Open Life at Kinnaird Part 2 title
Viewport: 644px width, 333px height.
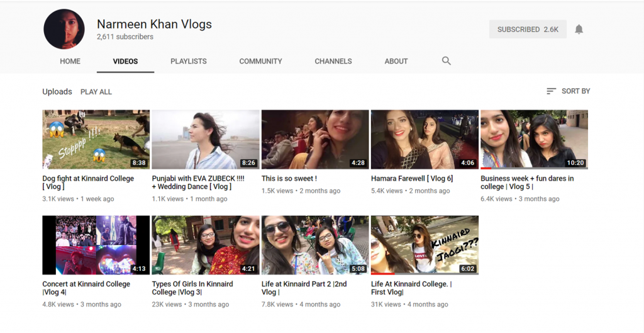pyautogui.click(x=304, y=288)
